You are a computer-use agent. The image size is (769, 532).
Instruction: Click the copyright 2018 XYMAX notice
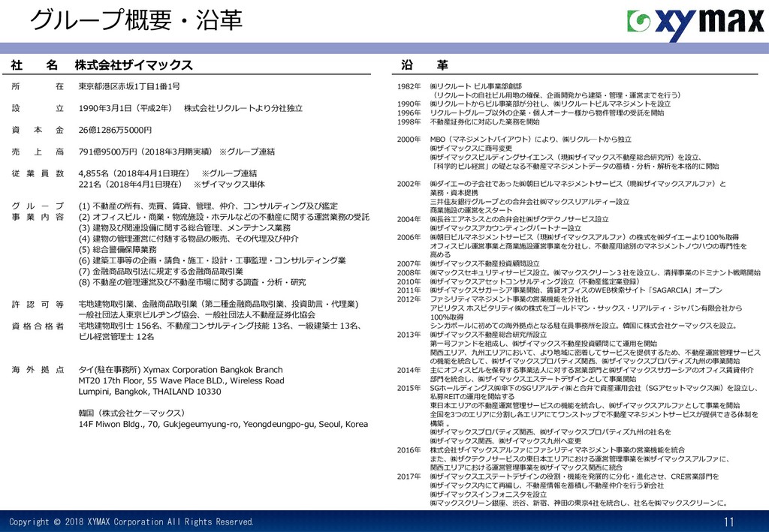pos(131,521)
